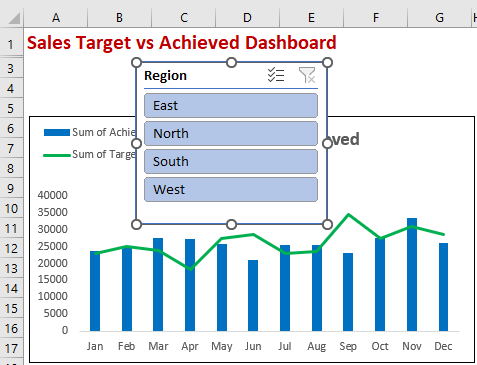Screen dimensions: 477x365
Task: Select row 7 header
Action: tap(11, 148)
